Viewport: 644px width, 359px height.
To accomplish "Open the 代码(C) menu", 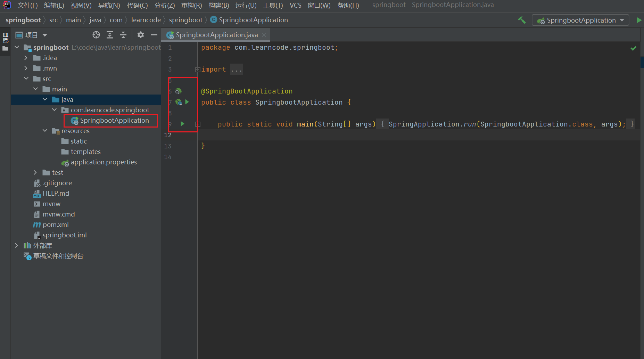I will pyautogui.click(x=137, y=6).
